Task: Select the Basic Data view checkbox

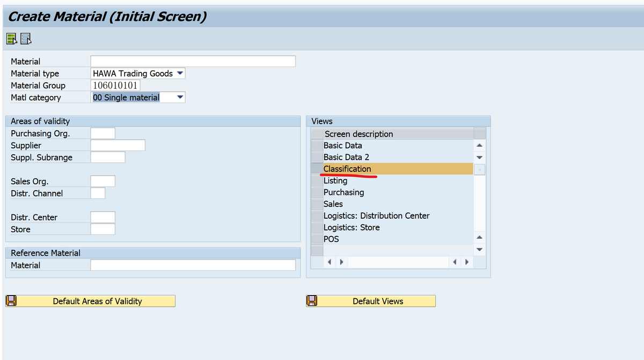Action: click(316, 145)
